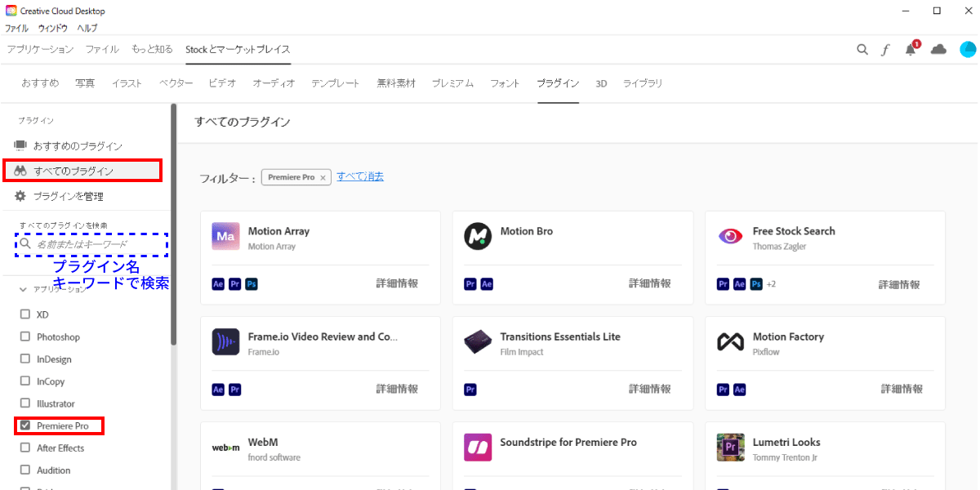Open the Soundstripe for Premiere Pro title
The height and width of the screenshot is (490, 980).
pyautogui.click(x=568, y=442)
